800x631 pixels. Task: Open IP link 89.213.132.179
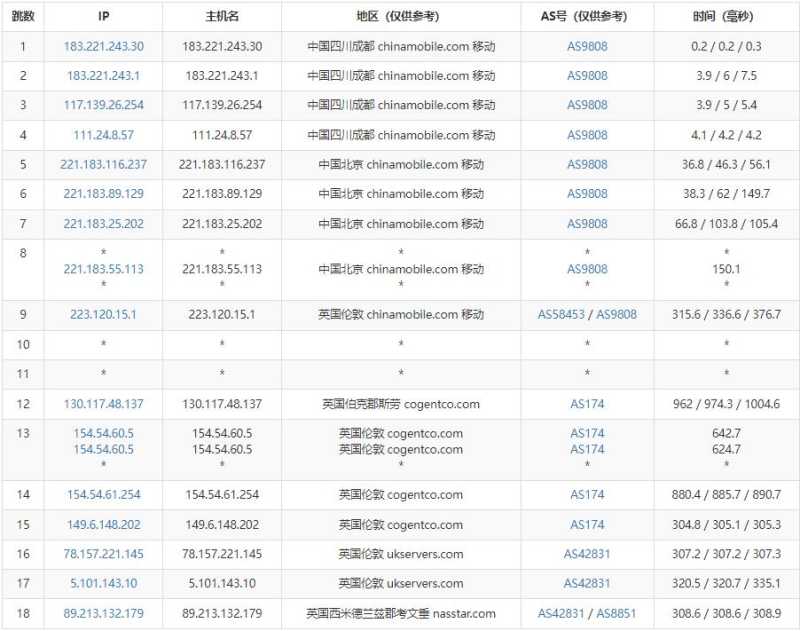click(104, 613)
